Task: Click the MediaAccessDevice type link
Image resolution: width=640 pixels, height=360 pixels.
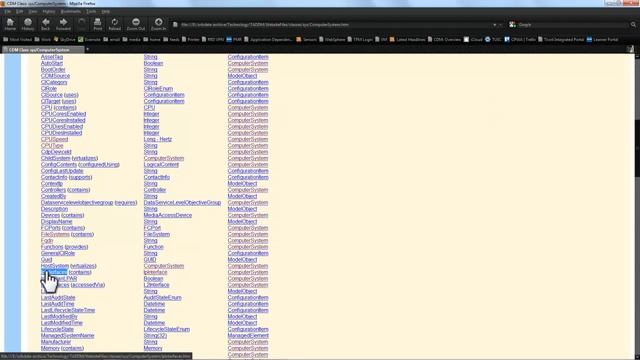Action: [x=168, y=215]
